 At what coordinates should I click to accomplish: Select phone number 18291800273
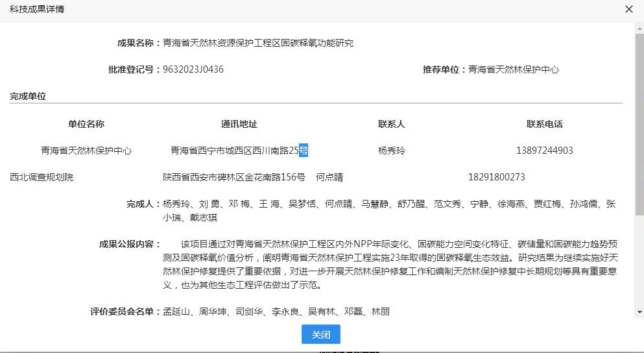click(496, 177)
